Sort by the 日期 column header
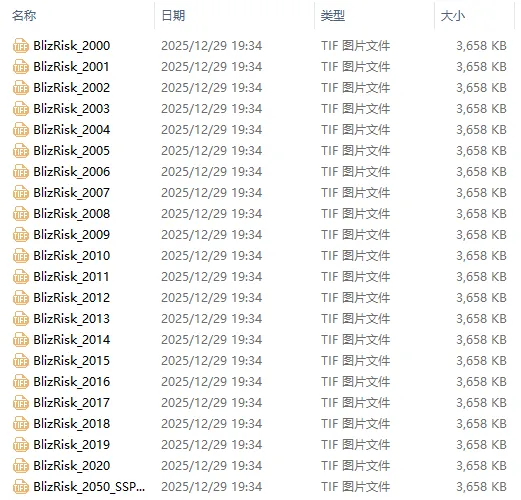The width and height of the screenshot is (521, 500). coord(173,16)
